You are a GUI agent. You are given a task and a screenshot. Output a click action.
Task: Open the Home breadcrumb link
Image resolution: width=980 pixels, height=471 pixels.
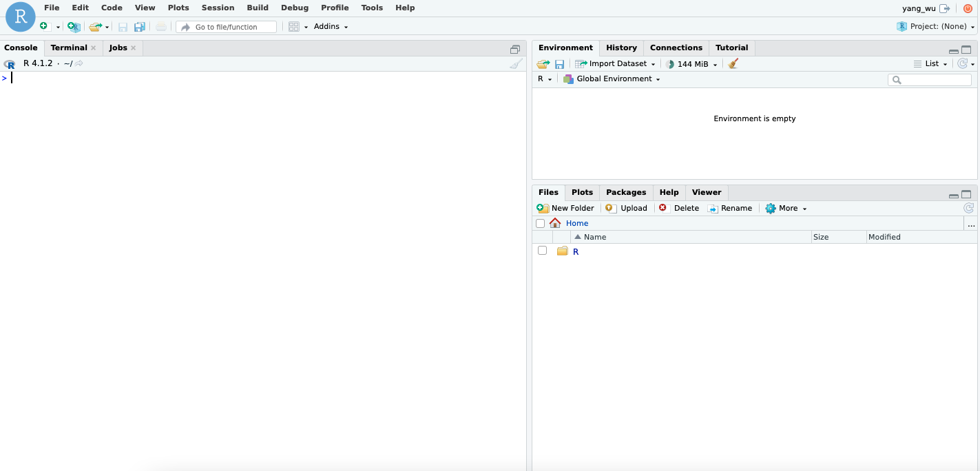[577, 223]
